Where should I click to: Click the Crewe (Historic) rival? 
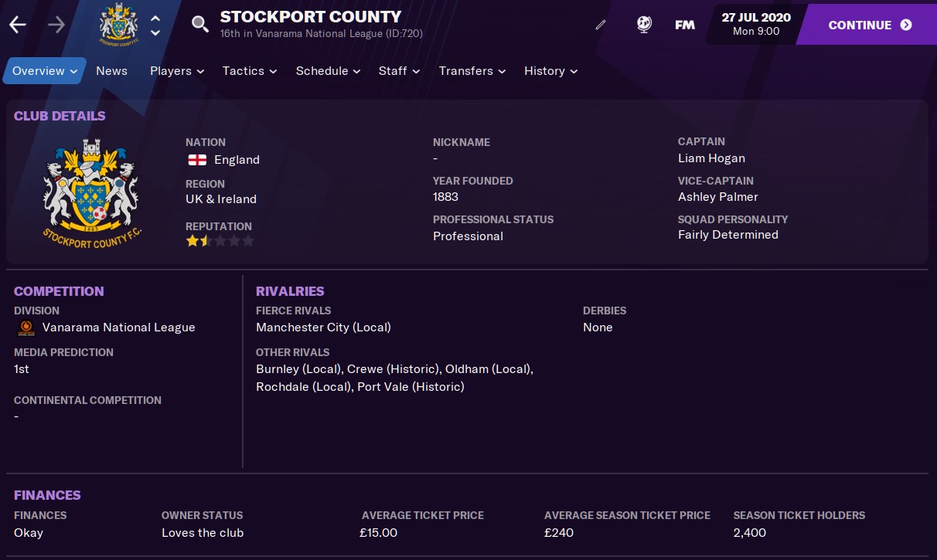pyautogui.click(x=394, y=369)
